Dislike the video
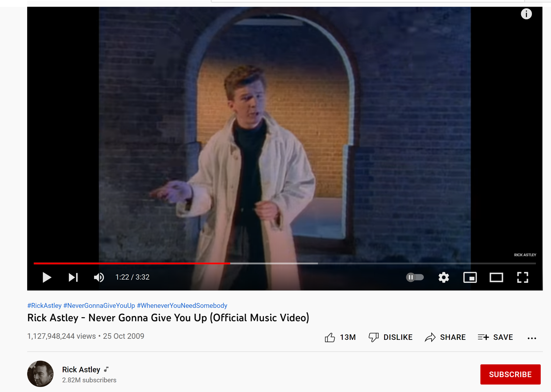The width and height of the screenshot is (551, 392). tap(390, 337)
